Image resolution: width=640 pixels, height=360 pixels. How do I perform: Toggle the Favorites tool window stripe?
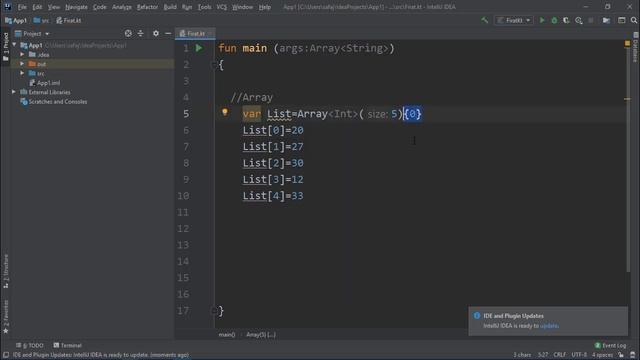pos(6,317)
